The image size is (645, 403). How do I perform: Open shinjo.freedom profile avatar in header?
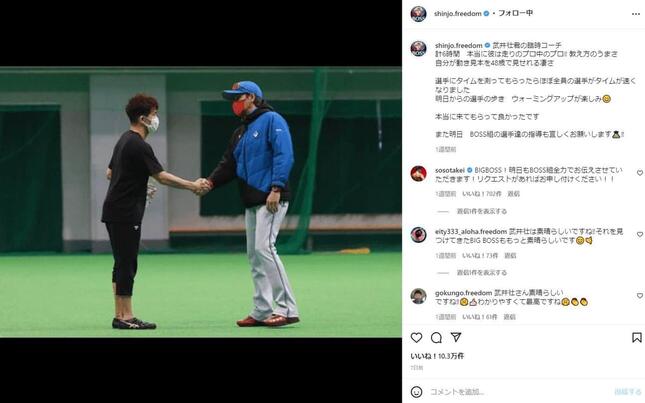[x=418, y=14]
